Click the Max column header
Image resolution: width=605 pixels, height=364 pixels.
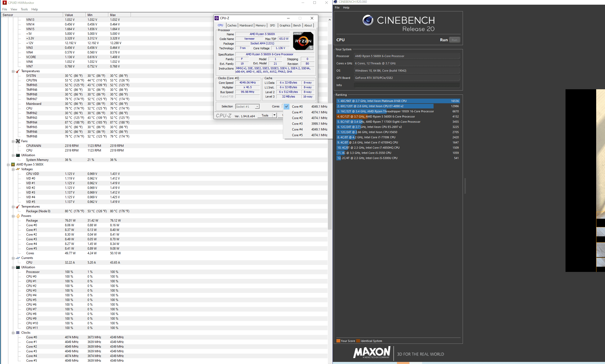119,15
